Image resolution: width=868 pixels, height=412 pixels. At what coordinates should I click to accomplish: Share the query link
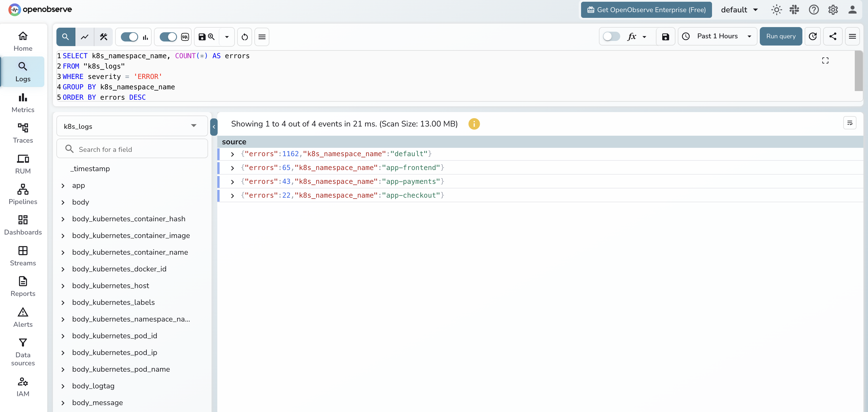(832, 36)
